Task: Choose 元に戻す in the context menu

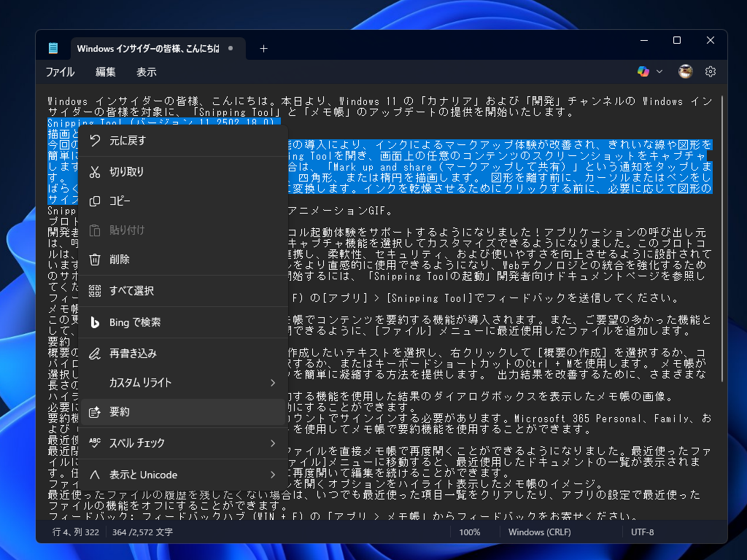Action: (x=183, y=141)
